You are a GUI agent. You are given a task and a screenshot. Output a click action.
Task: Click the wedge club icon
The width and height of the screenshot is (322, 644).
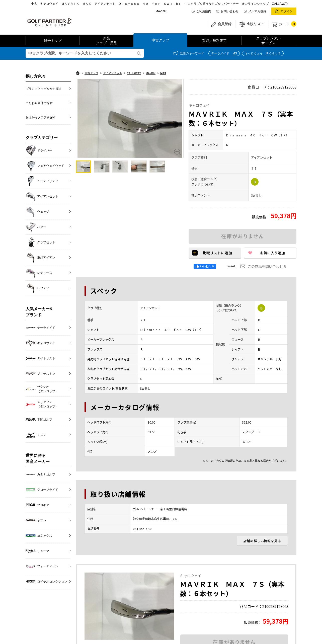[31, 212]
